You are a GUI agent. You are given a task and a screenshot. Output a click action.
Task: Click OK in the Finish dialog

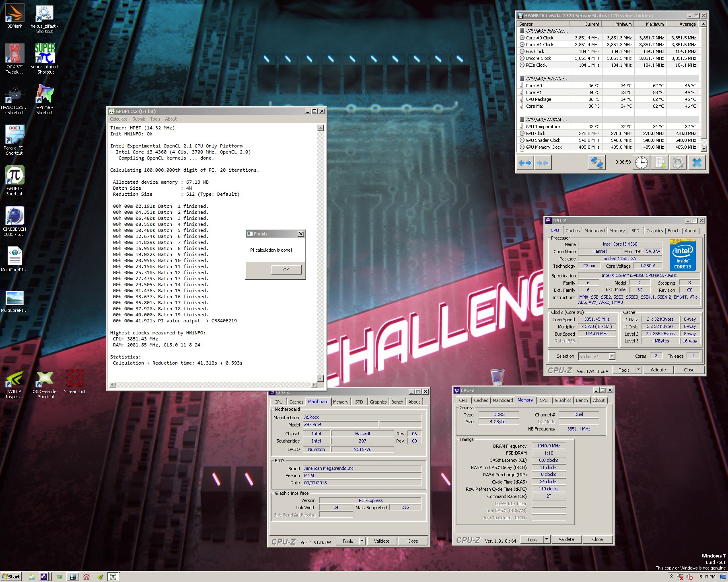(x=286, y=270)
